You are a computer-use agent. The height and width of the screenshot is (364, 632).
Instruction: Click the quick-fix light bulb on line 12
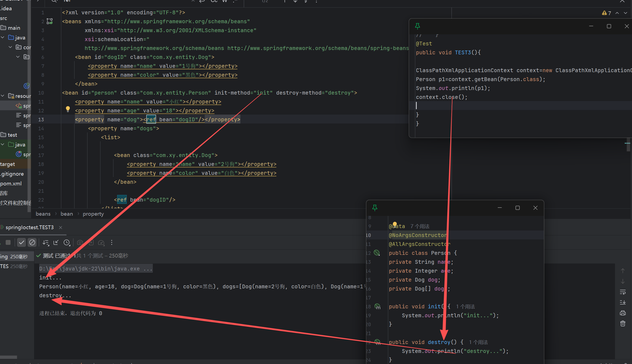[68, 109]
